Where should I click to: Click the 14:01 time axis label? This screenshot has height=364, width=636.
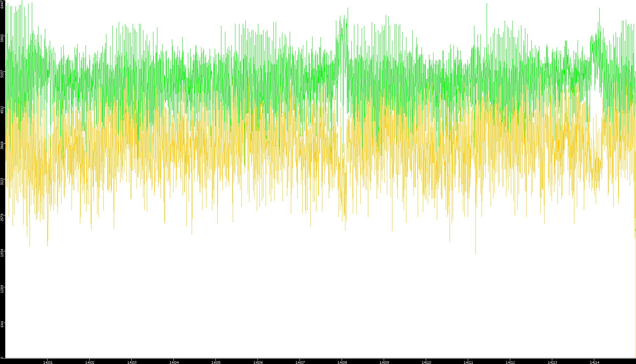(48, 362)
